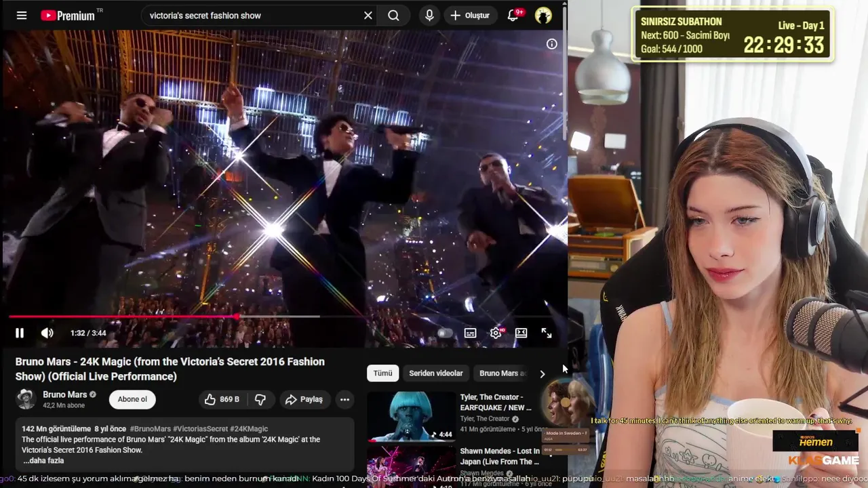Open the #BrunoMars hashtag
Viewport: 868px width, 488px height.
[151, 429]
